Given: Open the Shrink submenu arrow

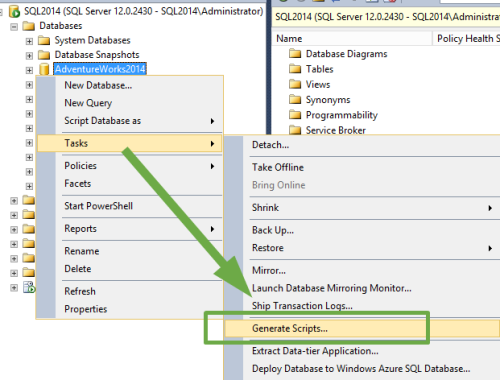Looking at the screenshot, I should [490, 208].
